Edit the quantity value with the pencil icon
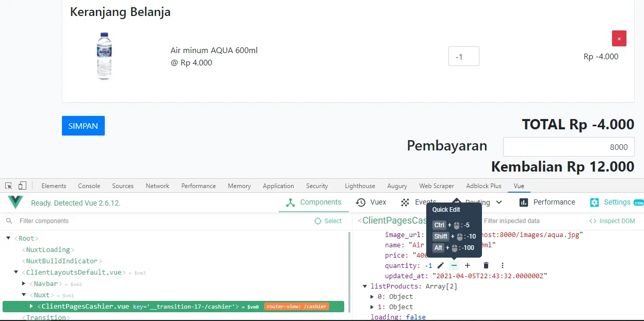644x321 pixels. click(x=440, y=265)
